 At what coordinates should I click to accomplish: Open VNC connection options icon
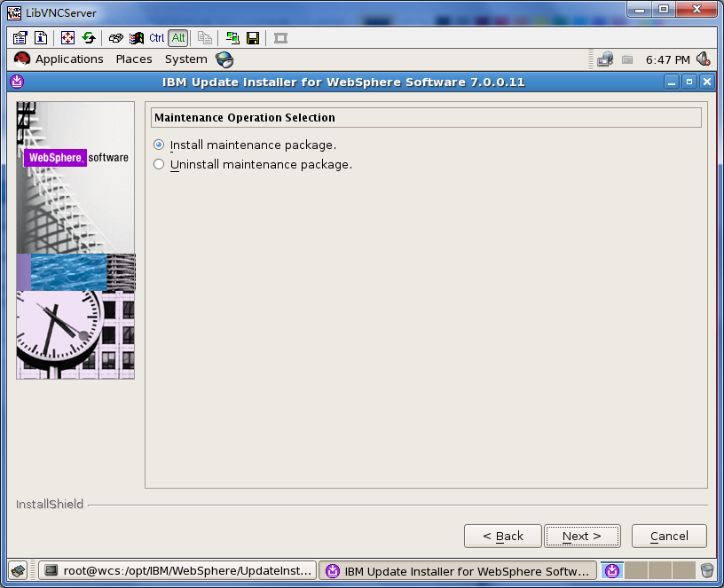coord(20,38)
